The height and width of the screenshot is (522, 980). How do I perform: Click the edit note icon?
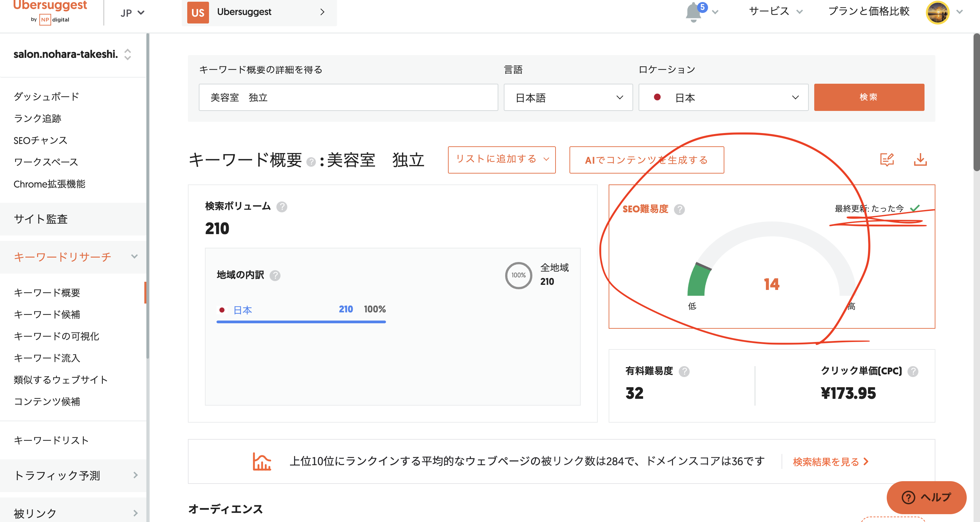887,160
